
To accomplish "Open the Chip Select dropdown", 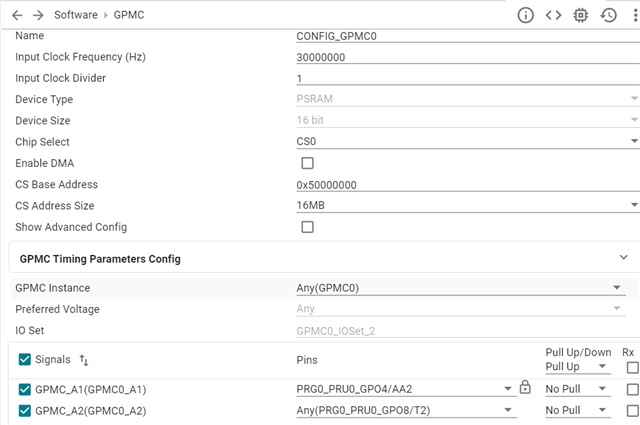I will (467, 142).
